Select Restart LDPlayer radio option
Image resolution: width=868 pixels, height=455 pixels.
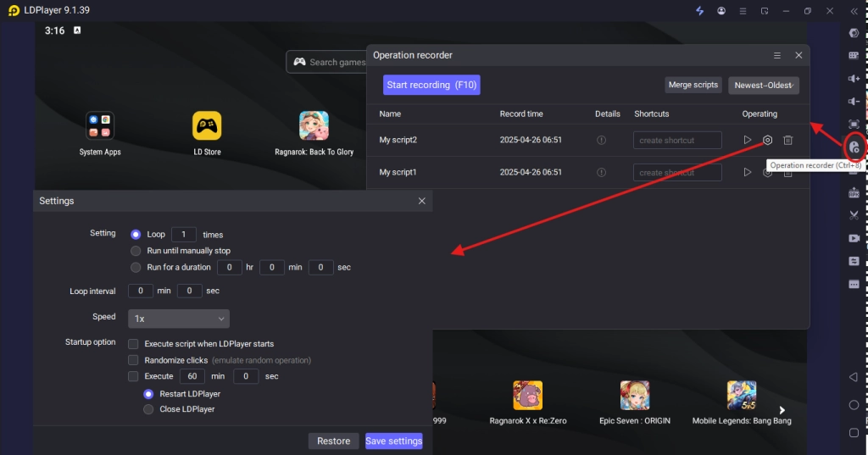pyautogui.click(x=148, y=394)
